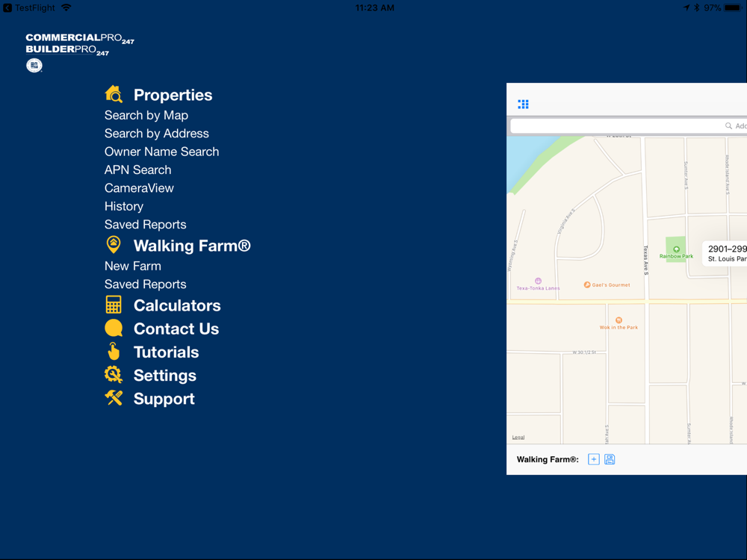Tap the round logo badge under BuilderPro
The width and height of the screenshot is (747, 560).
(x=34, y=65)
